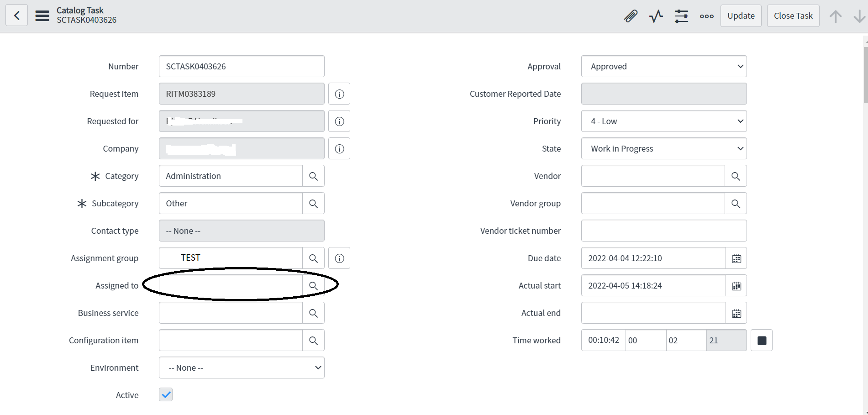Open the Actual end calendar picker
This screenshot has height=415, width=868.
click(x=736, y=313)
